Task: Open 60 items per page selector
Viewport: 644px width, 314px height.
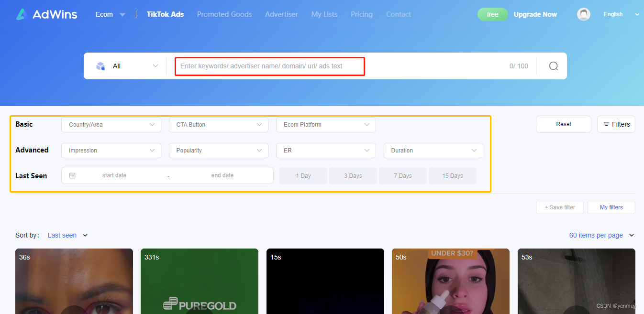Action: (601, 235)
